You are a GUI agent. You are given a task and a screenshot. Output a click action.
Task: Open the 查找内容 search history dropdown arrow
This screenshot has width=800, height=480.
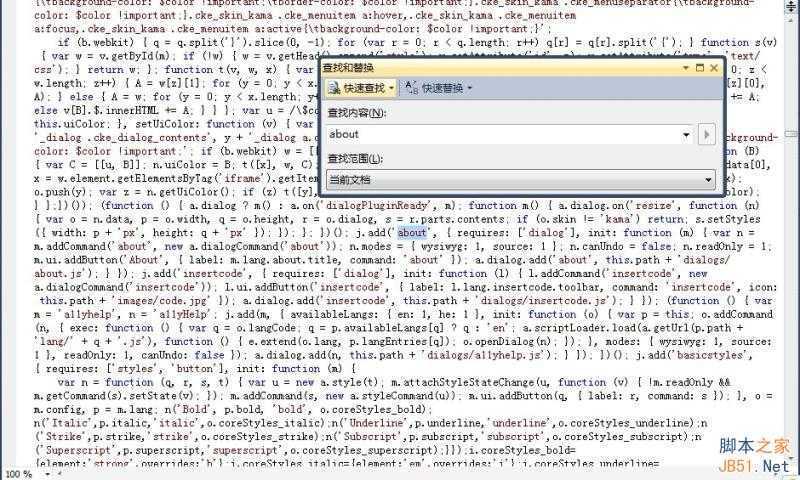(x=686, y=135)
